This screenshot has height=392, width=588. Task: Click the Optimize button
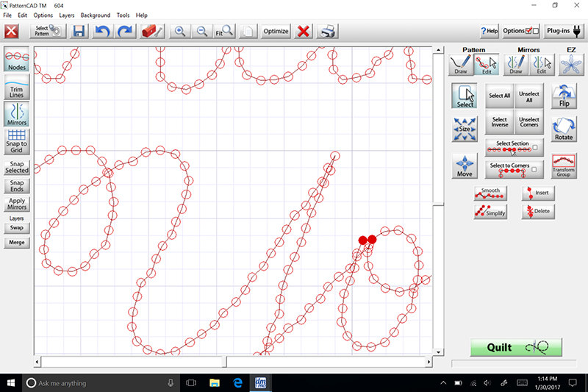[276, 32]
